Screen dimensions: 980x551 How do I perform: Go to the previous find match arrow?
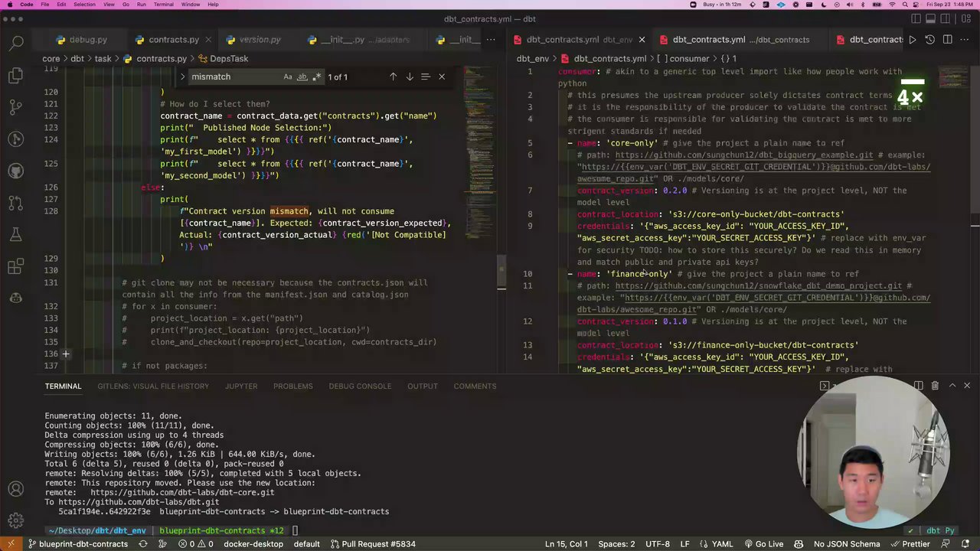393,77
